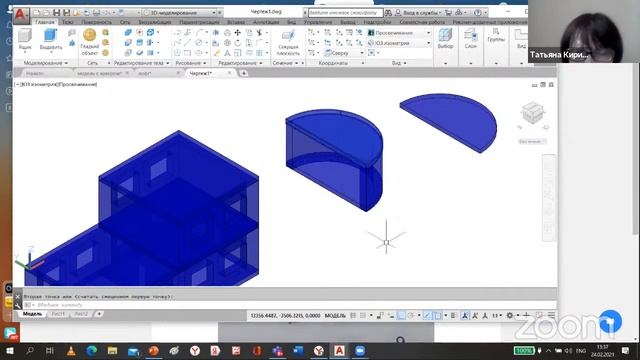Toggle object snap tracking in status bar
This screenshot has width=640, height=360.
[x=427, y=316]
